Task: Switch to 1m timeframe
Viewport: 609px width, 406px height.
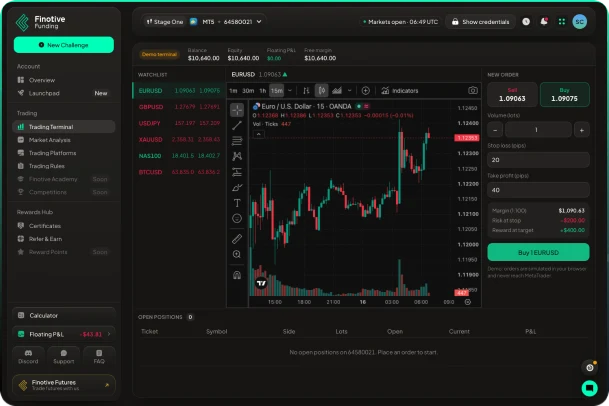Action: click(x=233, y=91)
